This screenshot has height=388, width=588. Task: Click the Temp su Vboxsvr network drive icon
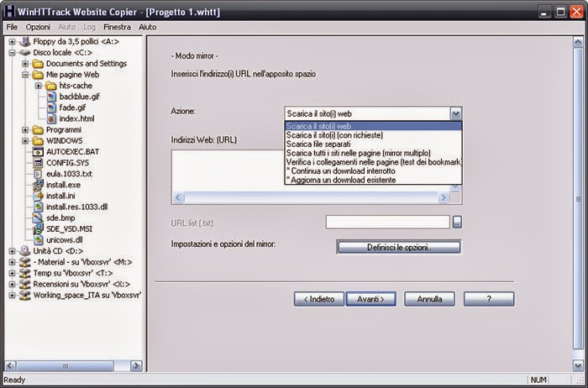click(x=24, y=273)
